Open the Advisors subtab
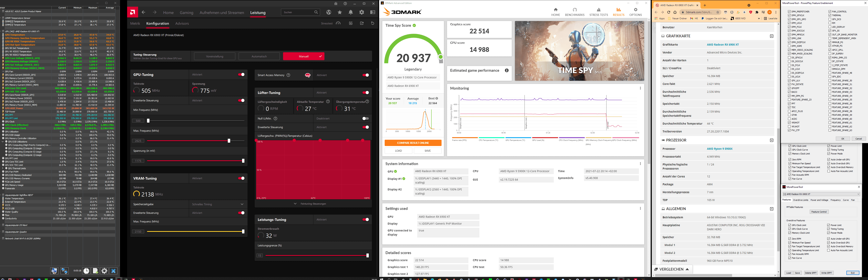868x280 pixels. 182,23
